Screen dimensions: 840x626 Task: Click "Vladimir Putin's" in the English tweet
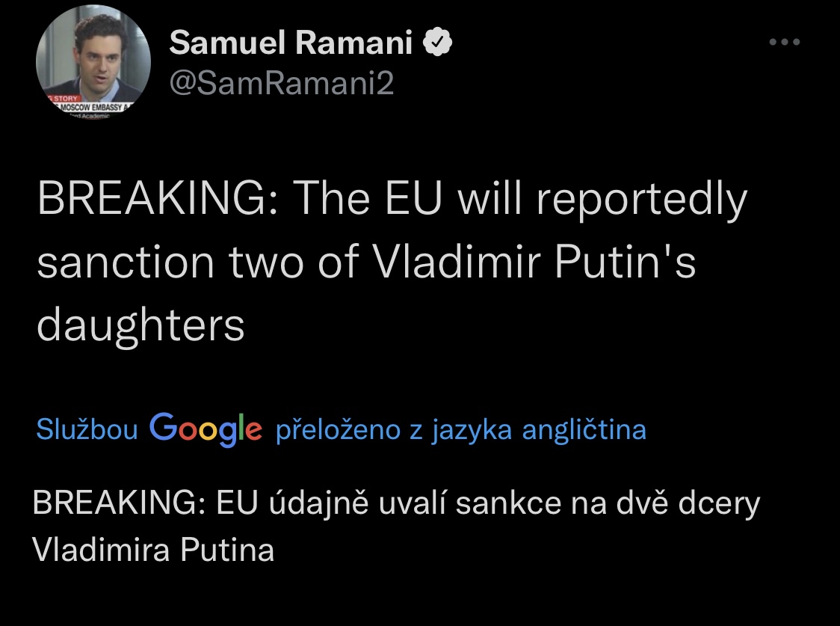[534, 263]
